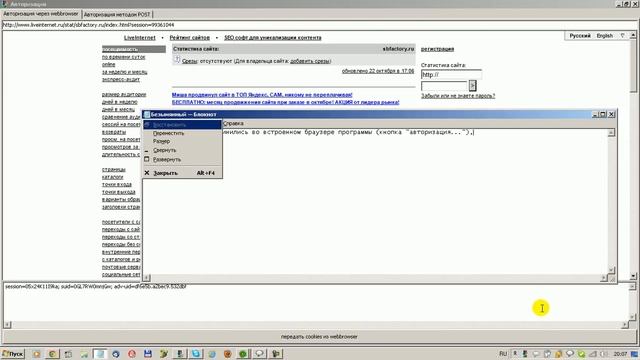This screenshot has width=640, height=360.
Task: Open the 'Срезы' link
Action: (189, 61)
